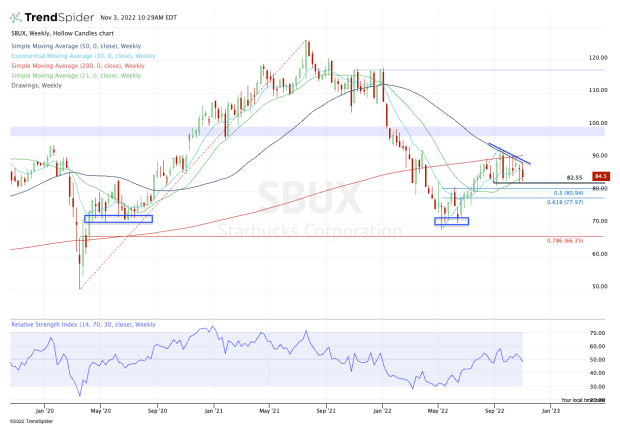Toggle Simple Moving Average (50, 0, close) legend
620x426 pixels.
click(76, 46)
